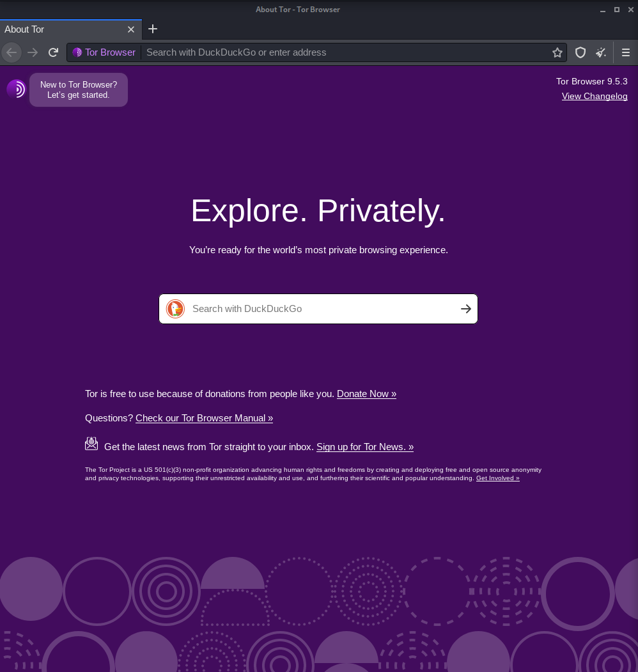This screenshot has height=672, width=638.
Task: Maximize the Tor Browser window
Action: click(x=616, y=10)
